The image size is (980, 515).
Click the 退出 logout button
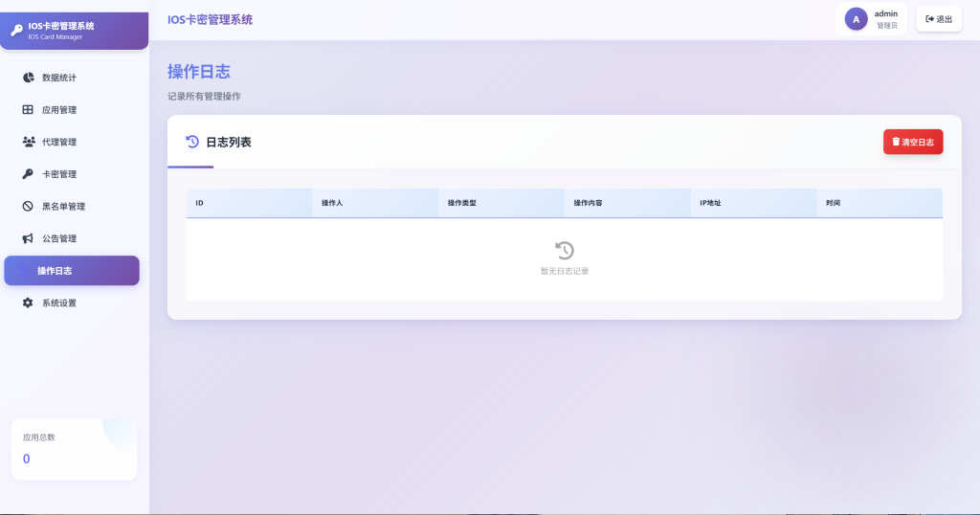point(939,19)
